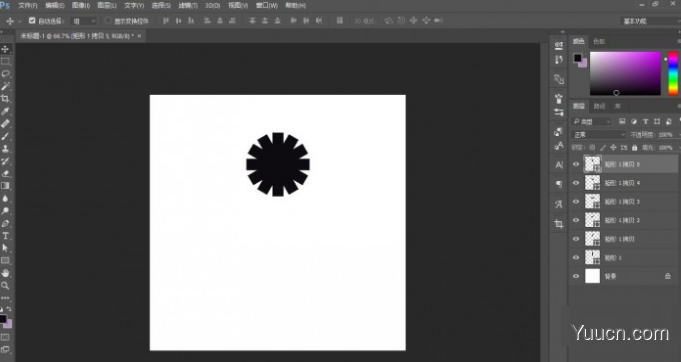Select the Gradient tool
Image resolution: width=681 pixels, height=362 pixels.
coord(5,186)
